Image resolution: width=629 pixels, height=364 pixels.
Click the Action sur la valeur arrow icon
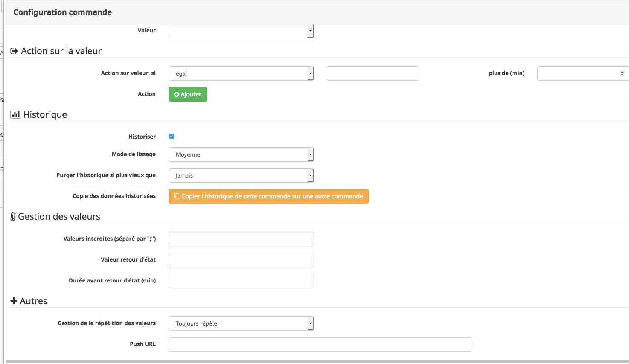pos(14,51)
